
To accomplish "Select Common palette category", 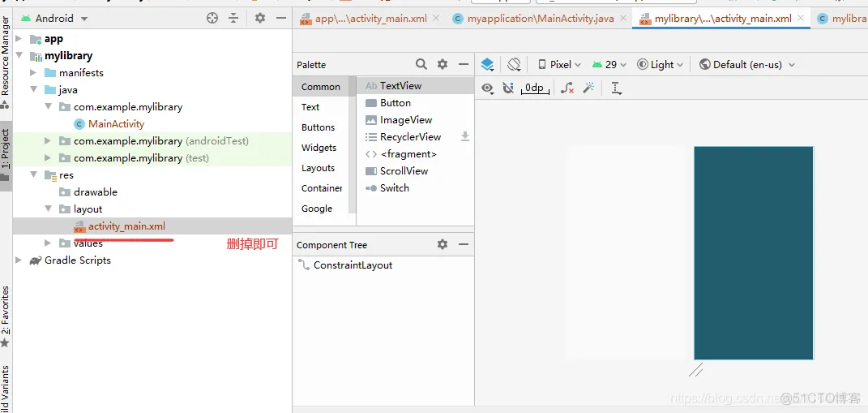I will (x=321, y=87).
